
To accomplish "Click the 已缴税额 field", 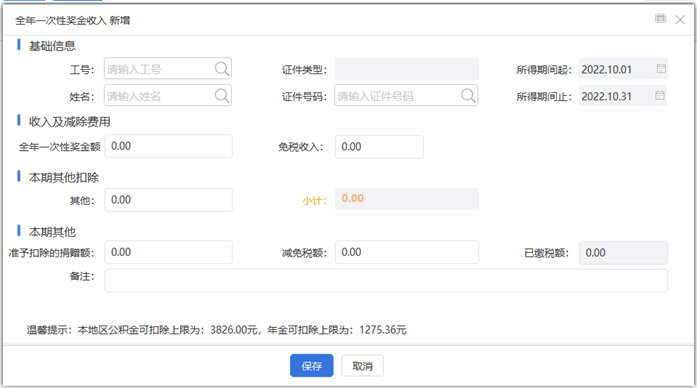I will 623,253.
